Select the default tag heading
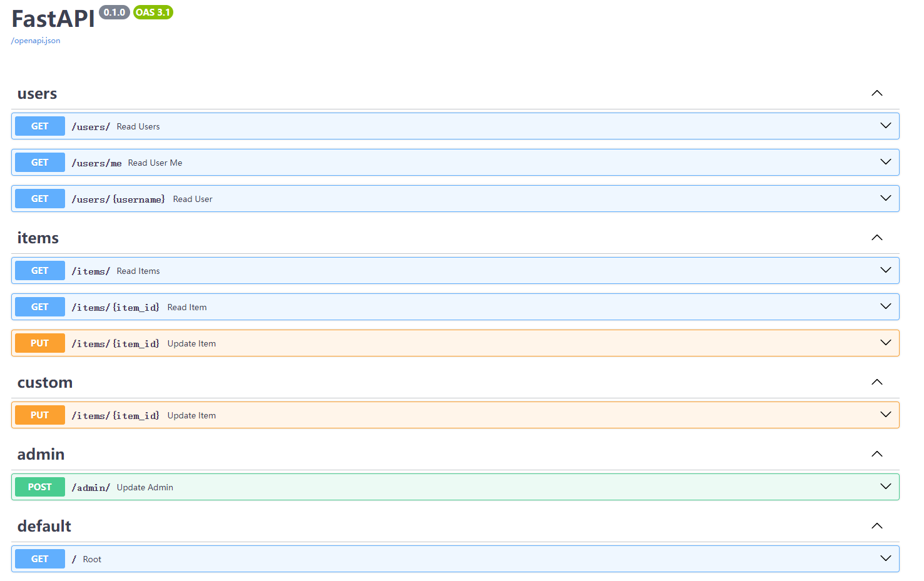The width and height of the screenshot is (924, 581). tap(44, 527)
